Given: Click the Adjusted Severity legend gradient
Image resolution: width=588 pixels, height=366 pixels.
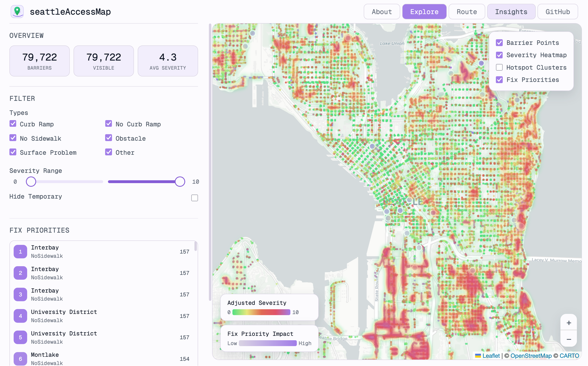Looking at the screenshot, I should (x=261, y=312).
